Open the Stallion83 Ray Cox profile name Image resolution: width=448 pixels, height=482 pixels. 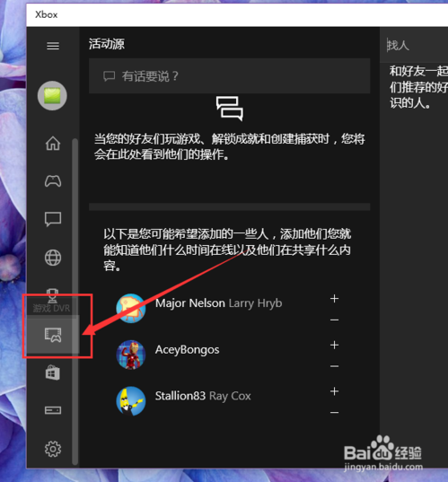click(203, 396)
